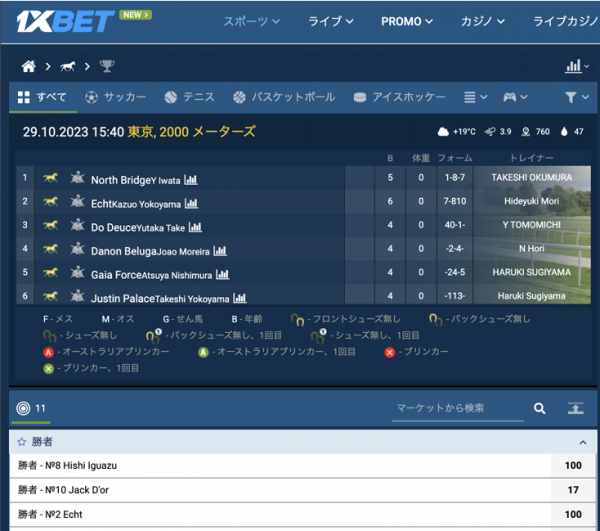
Task: Bet on №8 Hishi Iguazu at 100
Action: (x=573, y=466)
